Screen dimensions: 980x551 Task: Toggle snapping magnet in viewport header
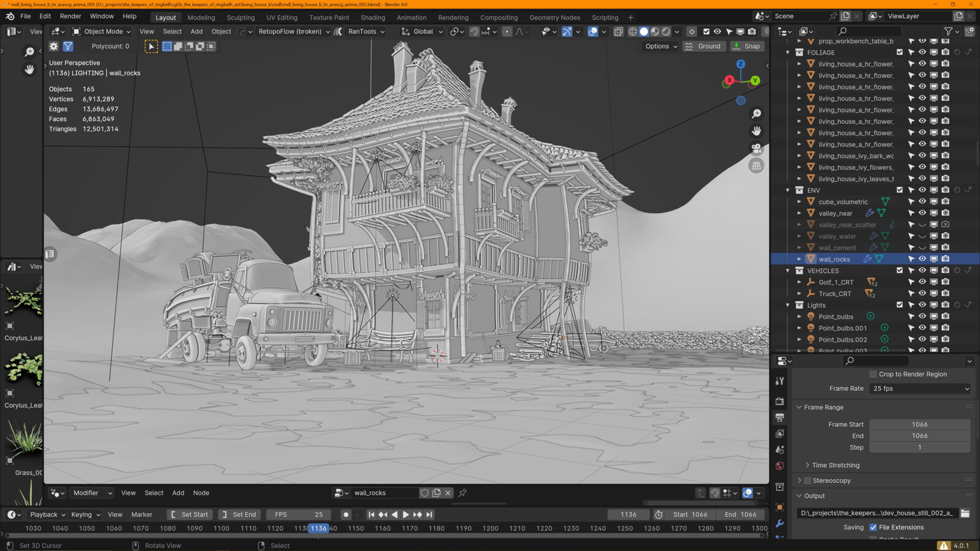pos(473,31)
